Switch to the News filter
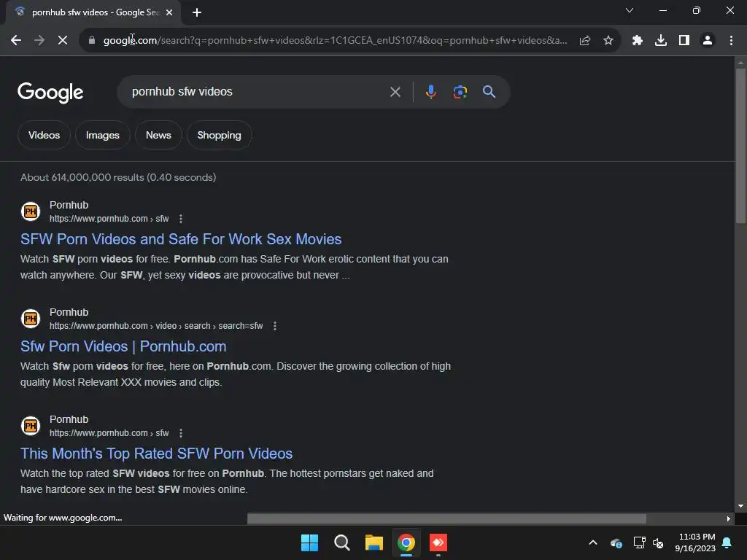The height and width of the screenshot is (560, 747). pyautogui.click(x=158, y=135)
